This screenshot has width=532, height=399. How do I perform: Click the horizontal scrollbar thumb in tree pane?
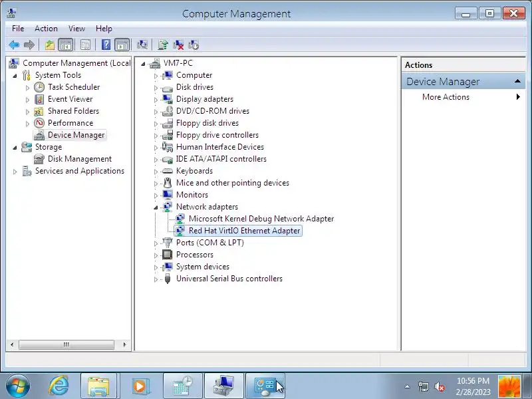pyautogui.click(x=66, y=344)
